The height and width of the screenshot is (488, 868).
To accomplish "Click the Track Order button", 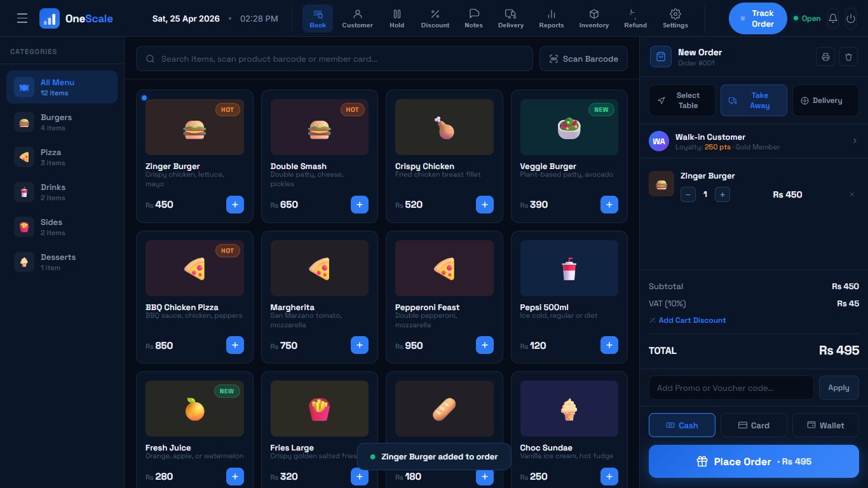I will point(757,18).
